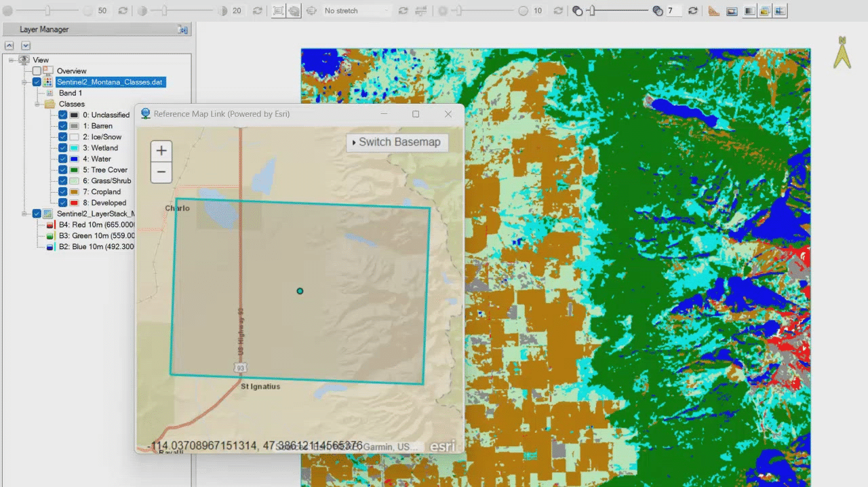Enable the Overview layer checkbox
This screenshot has width=868, height=487.
pyautogui.click(x=37, y=71)
